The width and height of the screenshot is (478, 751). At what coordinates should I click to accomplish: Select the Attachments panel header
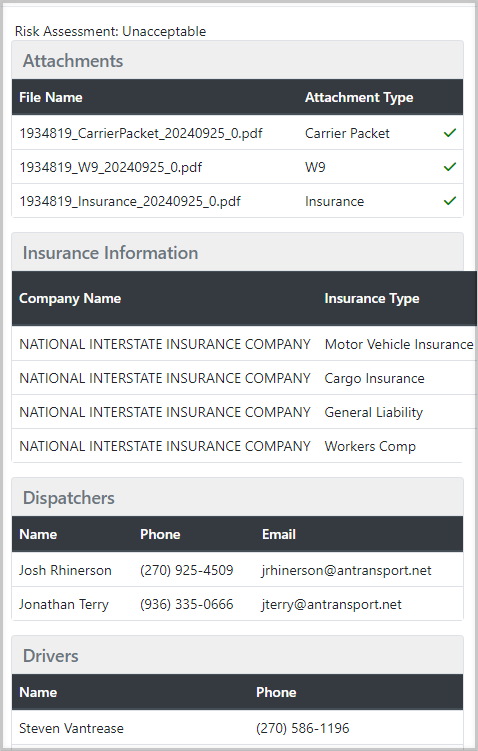click(238, 60)
